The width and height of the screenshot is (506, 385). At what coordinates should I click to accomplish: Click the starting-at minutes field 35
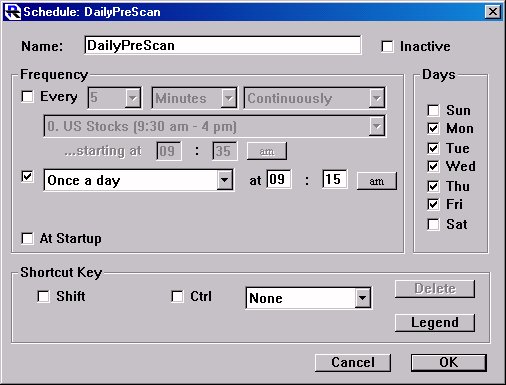(x=225, y=151)
